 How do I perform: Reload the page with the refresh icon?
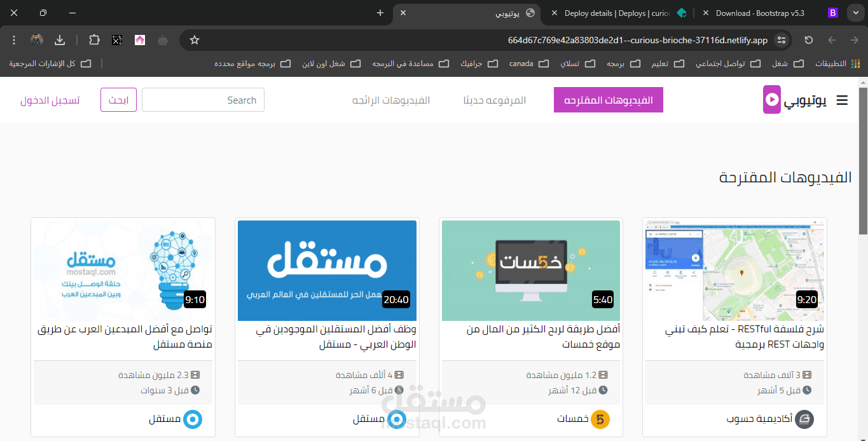pos(808,39)
